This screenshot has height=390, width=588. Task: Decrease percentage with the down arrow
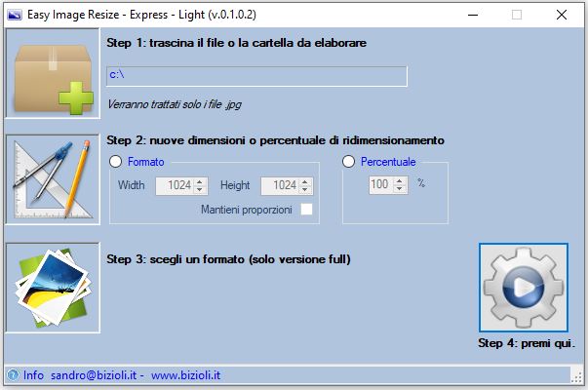[x=400, y=188]
